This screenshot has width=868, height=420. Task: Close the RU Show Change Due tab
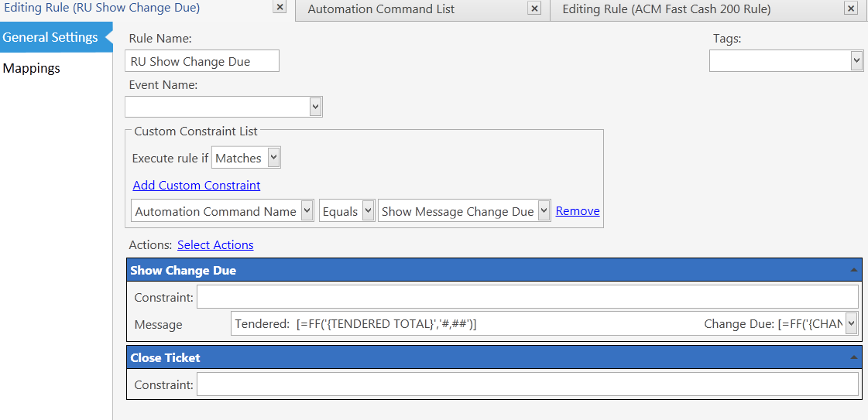pos(280,8)
